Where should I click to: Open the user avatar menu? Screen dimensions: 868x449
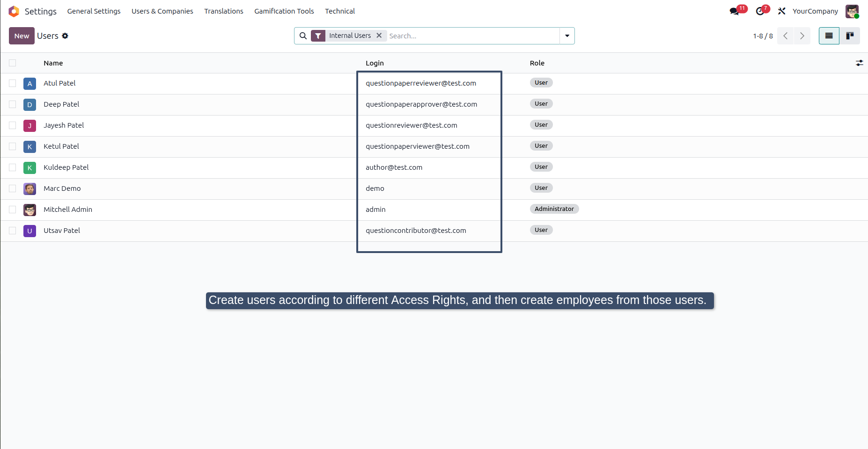[x=852, y=11]
